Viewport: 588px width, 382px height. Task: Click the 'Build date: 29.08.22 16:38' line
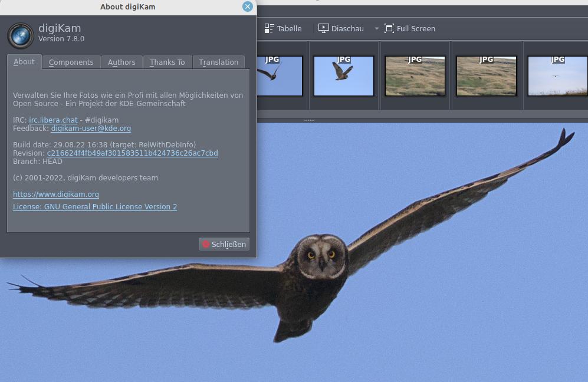[x=104, y=144]
